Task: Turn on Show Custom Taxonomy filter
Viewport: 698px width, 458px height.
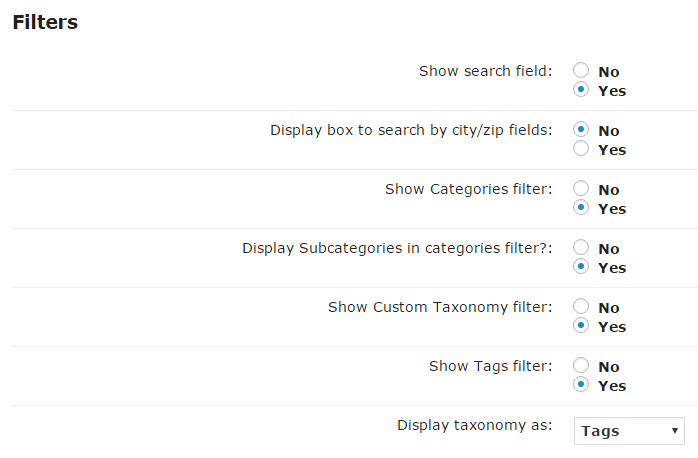Action: click(580, 325)
